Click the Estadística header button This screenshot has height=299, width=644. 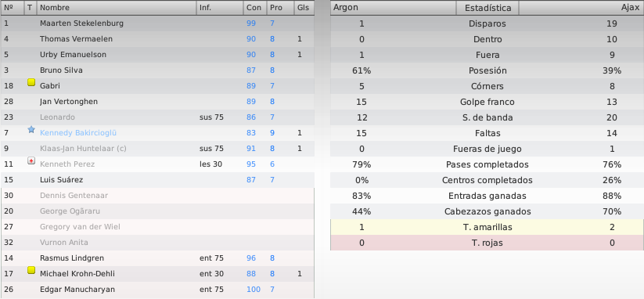[x=487, y=8]
